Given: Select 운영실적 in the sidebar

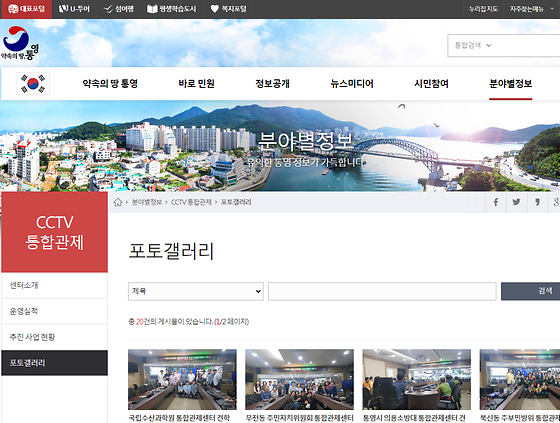Looking at the screenshot, I should click(x=54, y=311).
